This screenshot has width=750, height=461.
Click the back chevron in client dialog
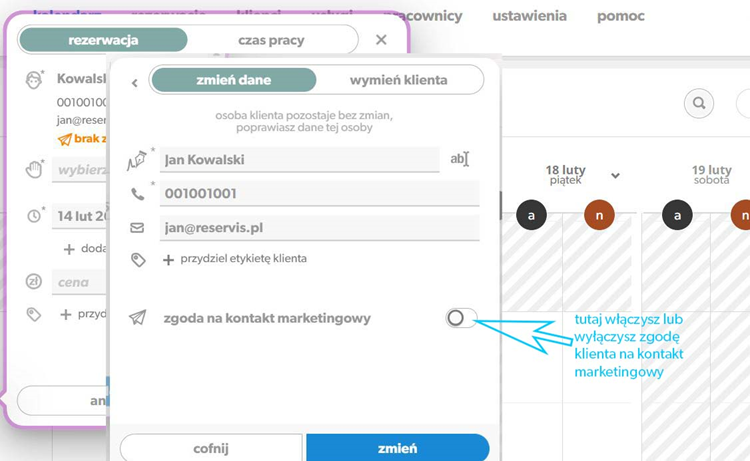click(x=135, y=83)
